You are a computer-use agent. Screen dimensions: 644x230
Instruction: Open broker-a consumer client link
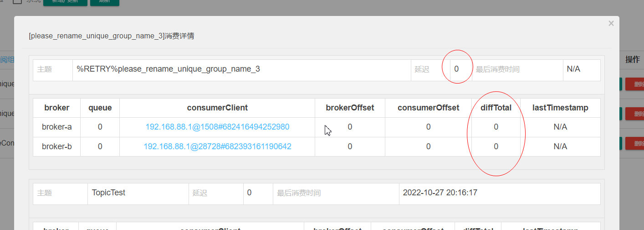[x=217, y=127]
